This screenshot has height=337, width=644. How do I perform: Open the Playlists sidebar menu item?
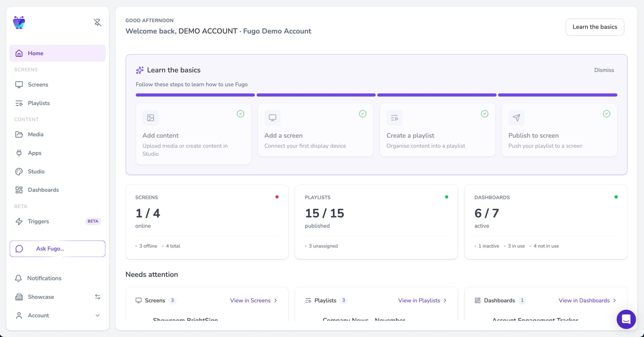tap(39, 103)
